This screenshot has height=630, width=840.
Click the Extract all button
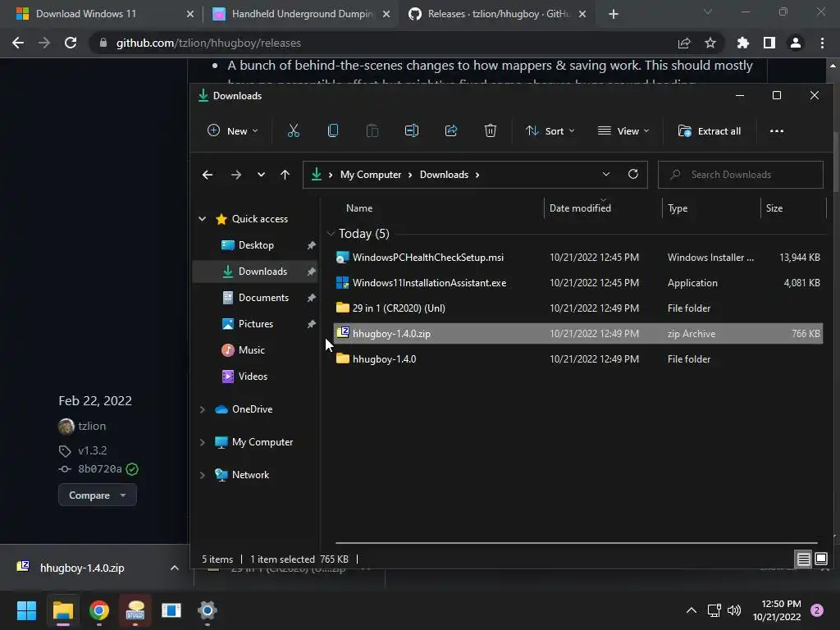710,130
